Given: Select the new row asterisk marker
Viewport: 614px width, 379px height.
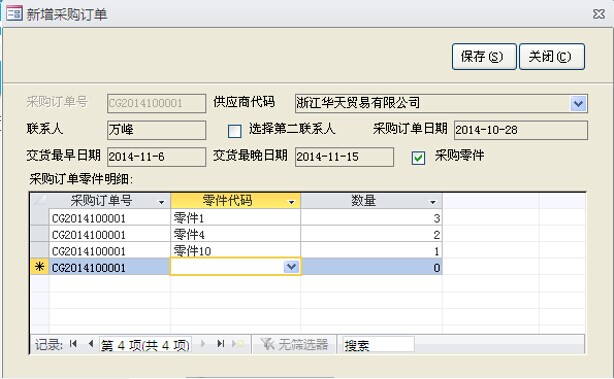Looking at the screenshot, I should (x=40, y=267).
